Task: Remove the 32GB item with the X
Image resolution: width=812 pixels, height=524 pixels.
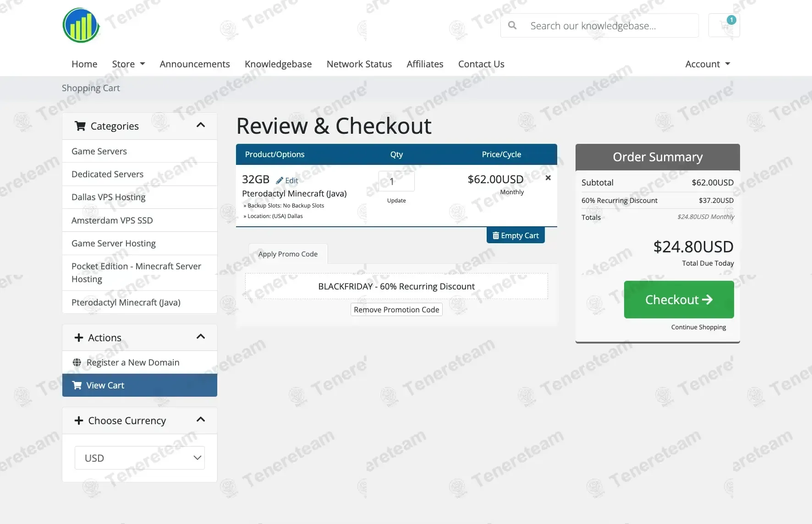Action: (548, 178)
